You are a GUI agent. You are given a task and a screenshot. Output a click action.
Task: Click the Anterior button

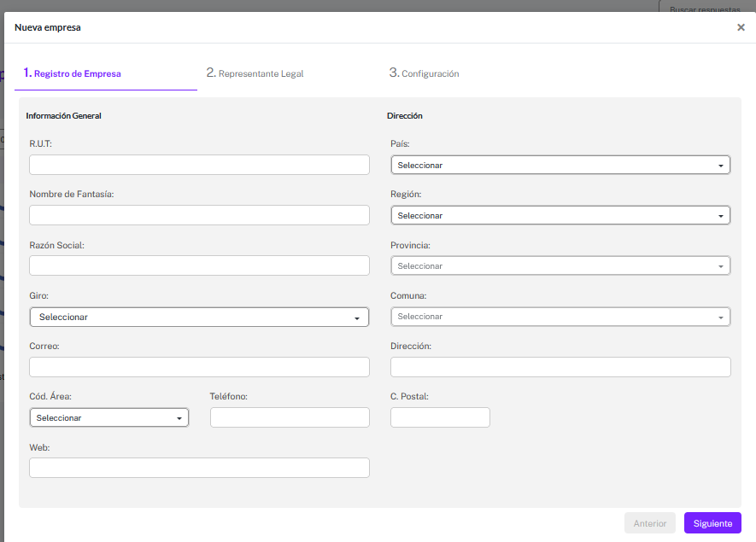[649, 523]
